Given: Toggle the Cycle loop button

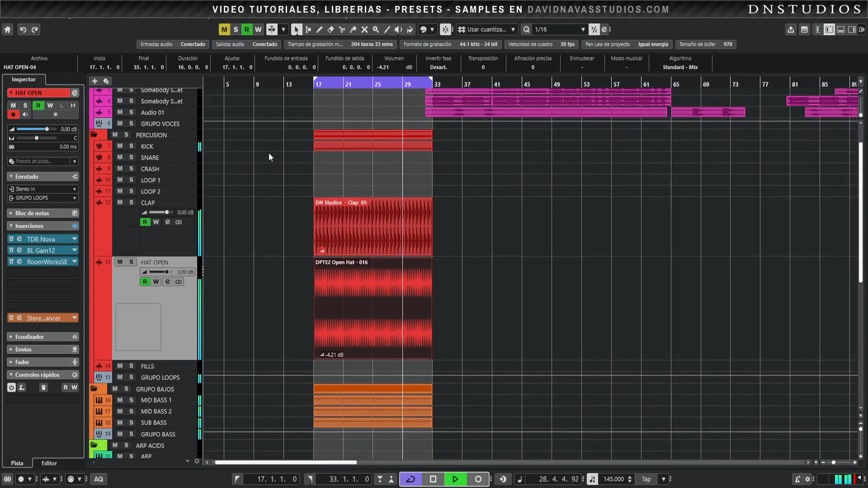Looking at the screenshot, I should tap(411, 479).
